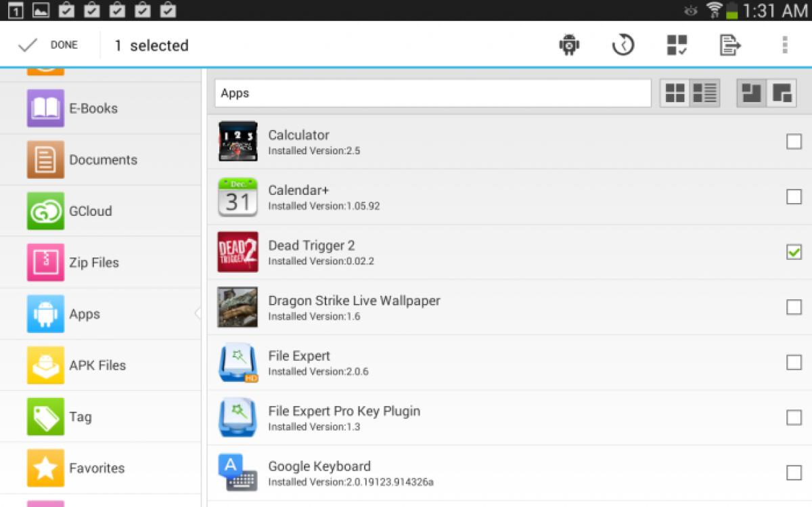Collapse the Apps category chevron
This screenshot has height=507, width=812.
(x=197, y=313)
